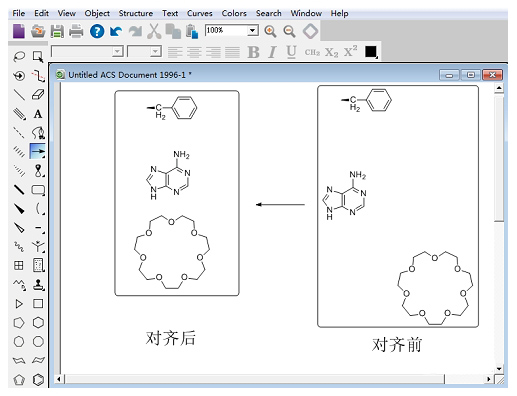Open the Object menu

(97, 13)
